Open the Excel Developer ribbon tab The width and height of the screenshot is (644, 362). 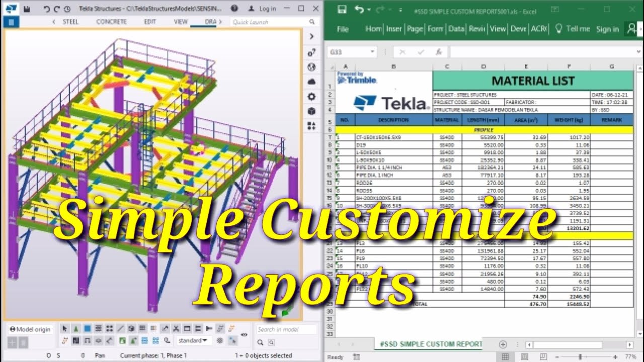point(518,29)
